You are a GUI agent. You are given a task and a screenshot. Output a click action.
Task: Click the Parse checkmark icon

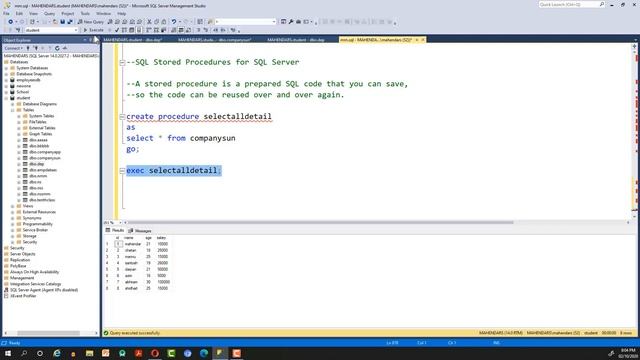pos(117,30)
